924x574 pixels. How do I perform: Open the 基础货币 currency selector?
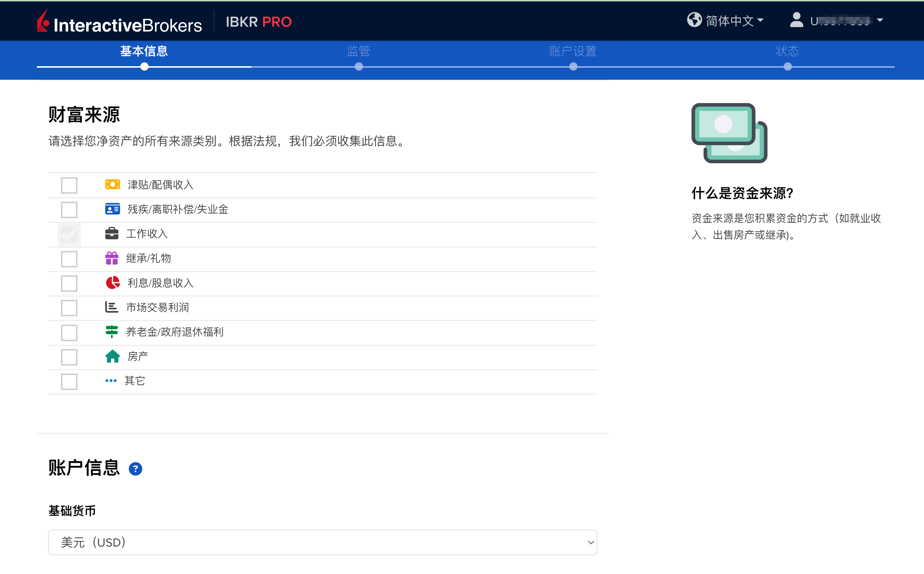pos(322,542)
